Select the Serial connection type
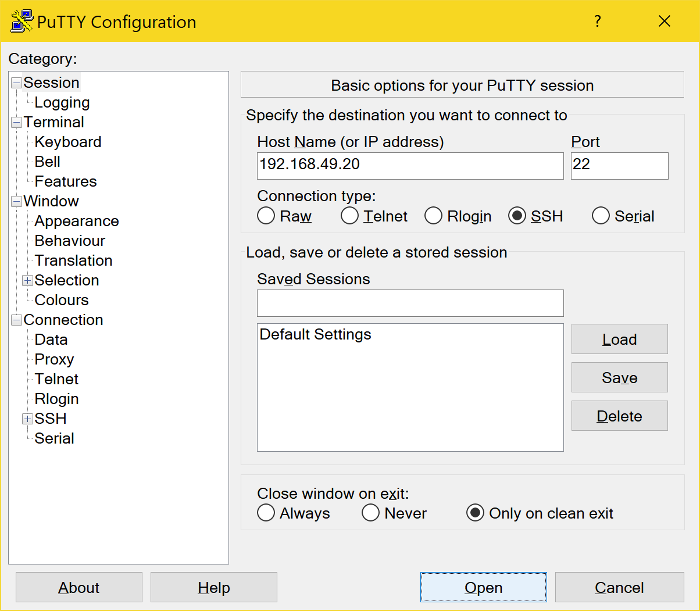 601,216
